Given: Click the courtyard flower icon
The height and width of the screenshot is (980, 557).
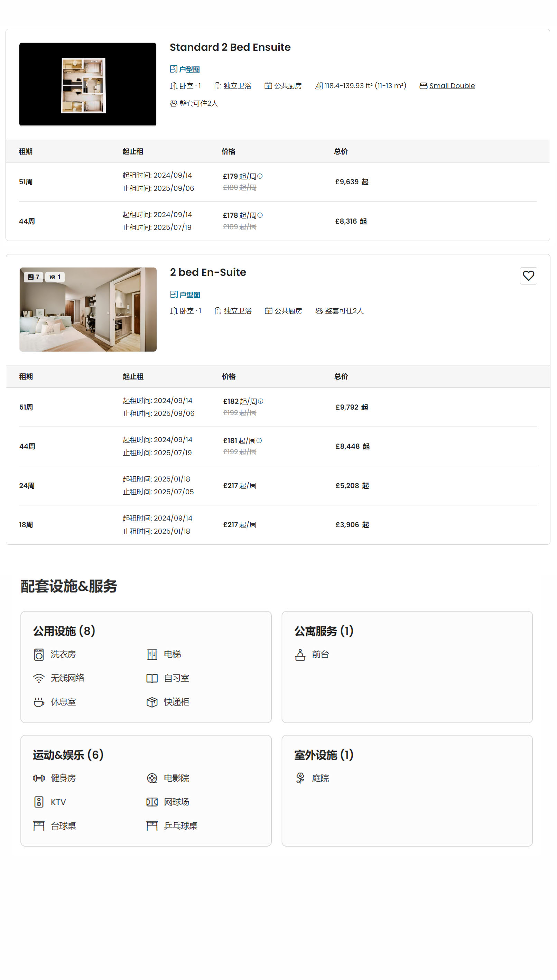Looking at the screenshot, I should pos(300,778).
